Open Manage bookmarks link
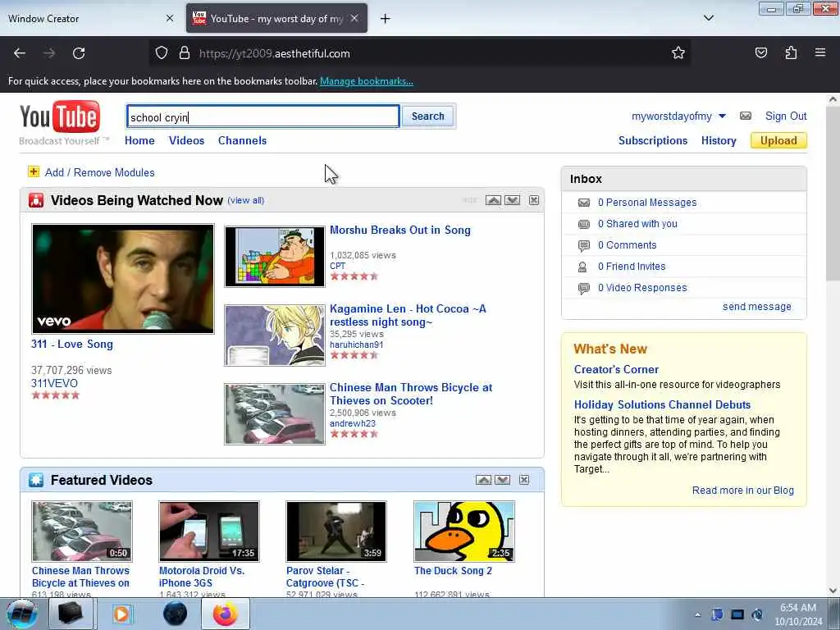Screen dimensions: 840x630 (x=367, y=81)
